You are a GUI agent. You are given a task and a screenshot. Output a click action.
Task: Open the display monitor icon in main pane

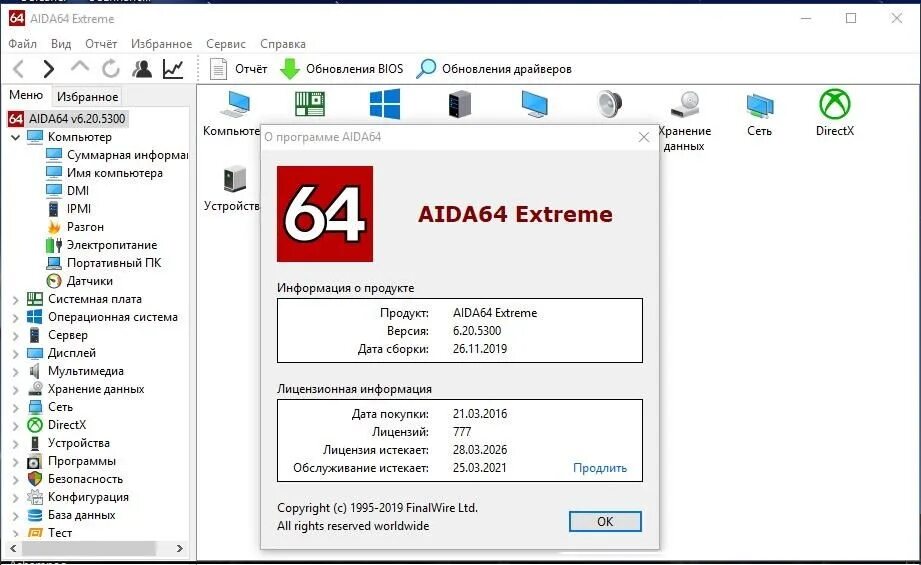(x=535, y=105)
